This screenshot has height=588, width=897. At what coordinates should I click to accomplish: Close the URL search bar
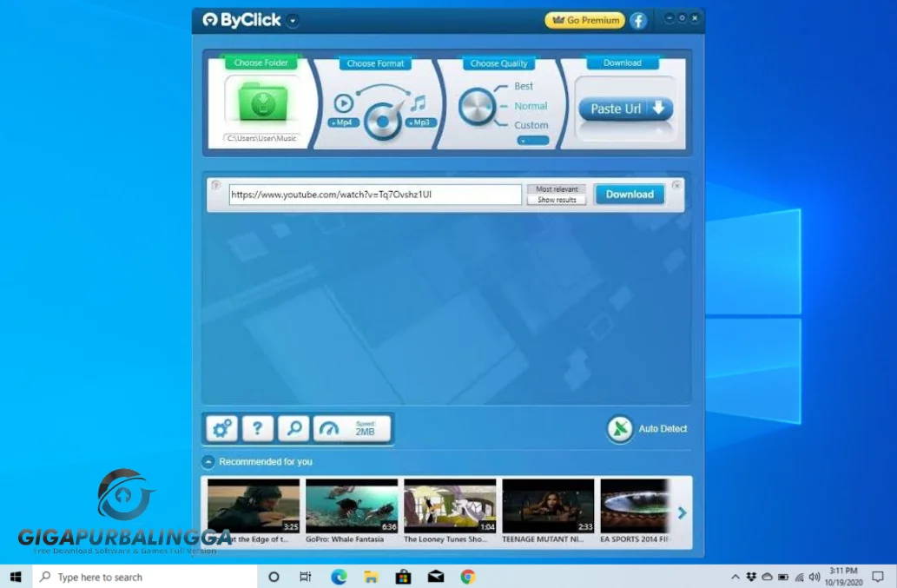(x=676, y=185)
